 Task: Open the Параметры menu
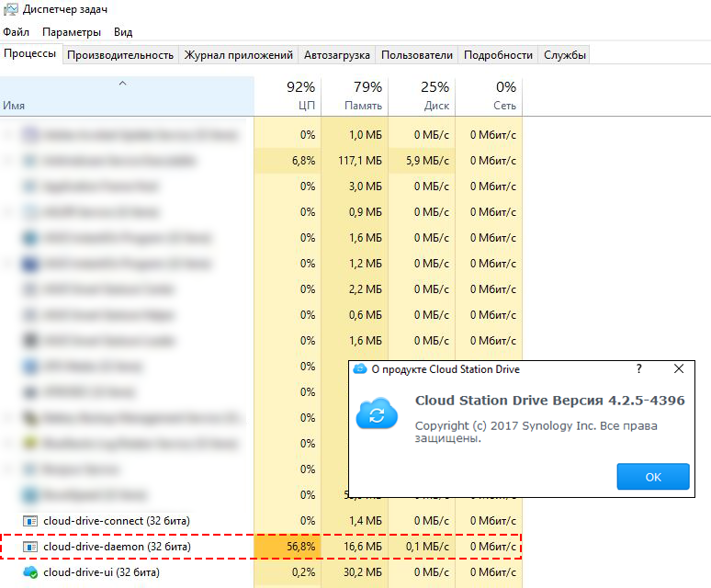pos(72,32)
